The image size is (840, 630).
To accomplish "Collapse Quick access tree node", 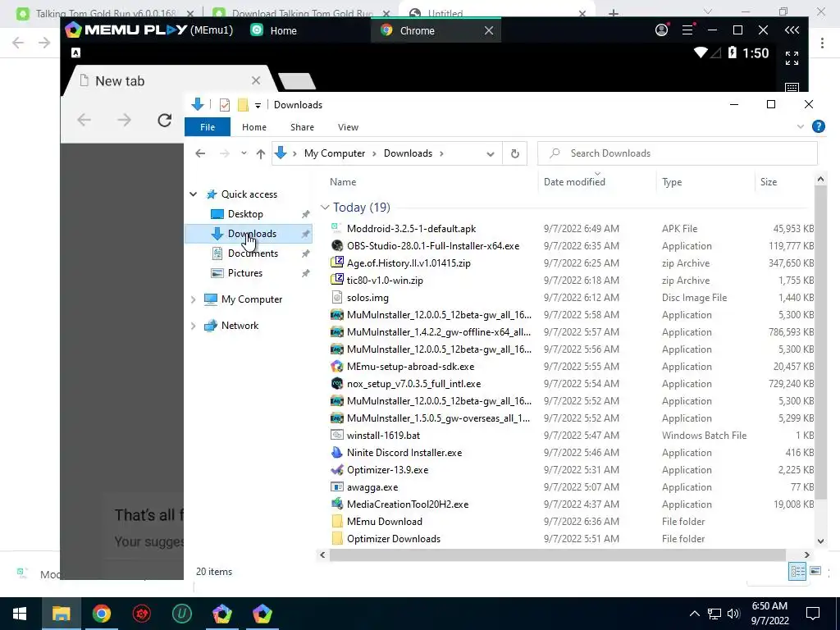I will pyautogui.click(x=194, y=194).
